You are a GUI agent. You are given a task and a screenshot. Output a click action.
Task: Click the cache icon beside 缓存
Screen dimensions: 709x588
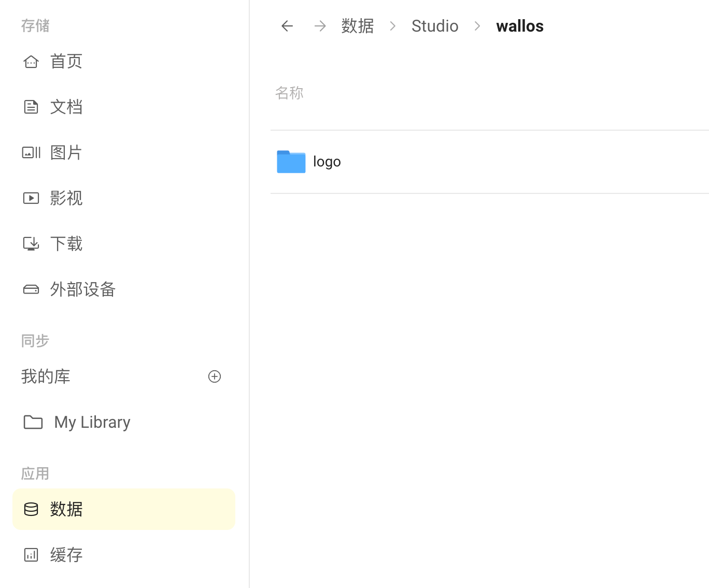tap(31, 555)
